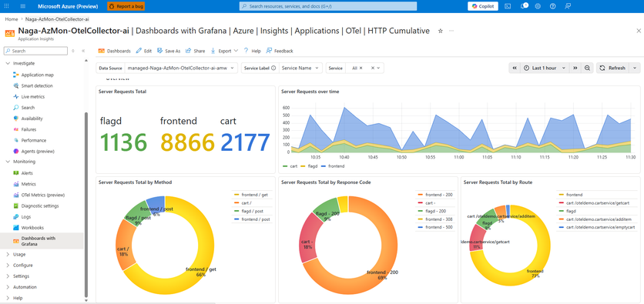Open the Service Name dropdown
This screenshot has width=644, height=304.
(300, 68)
